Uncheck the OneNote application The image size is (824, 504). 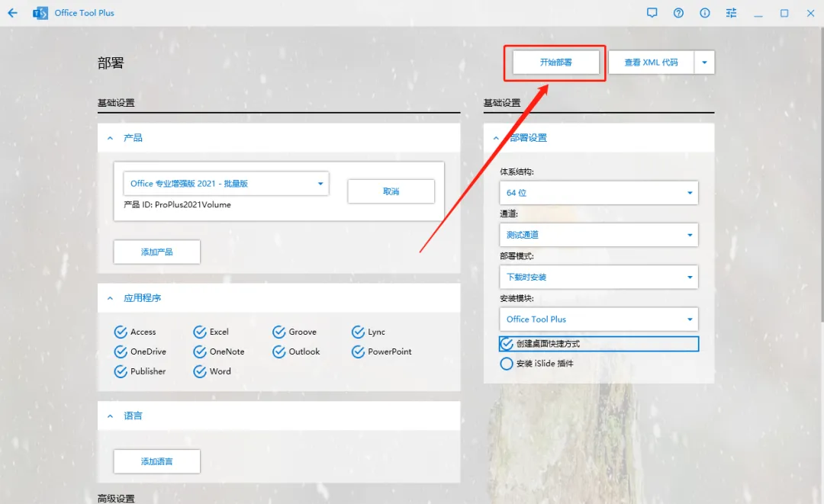[x=200, y=352]
